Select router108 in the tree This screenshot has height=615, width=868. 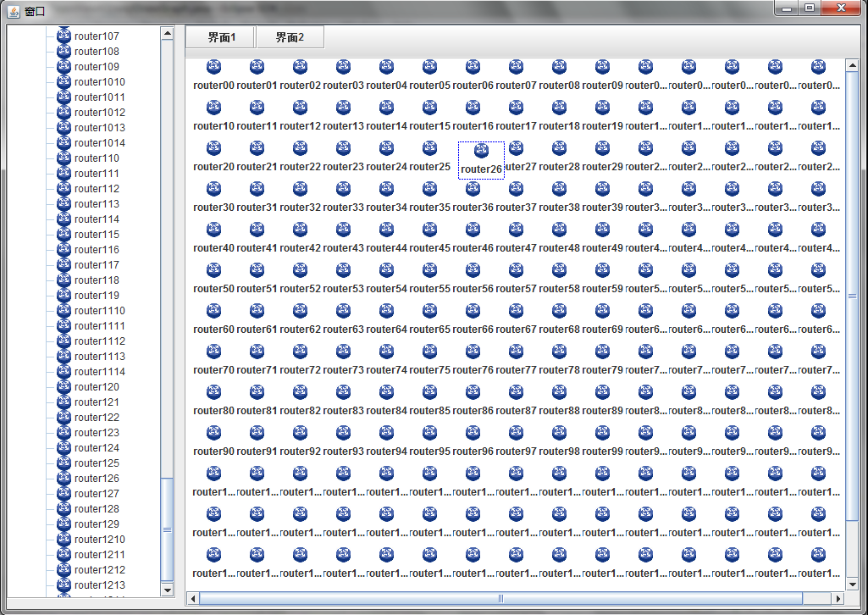[x=97, y=52]
